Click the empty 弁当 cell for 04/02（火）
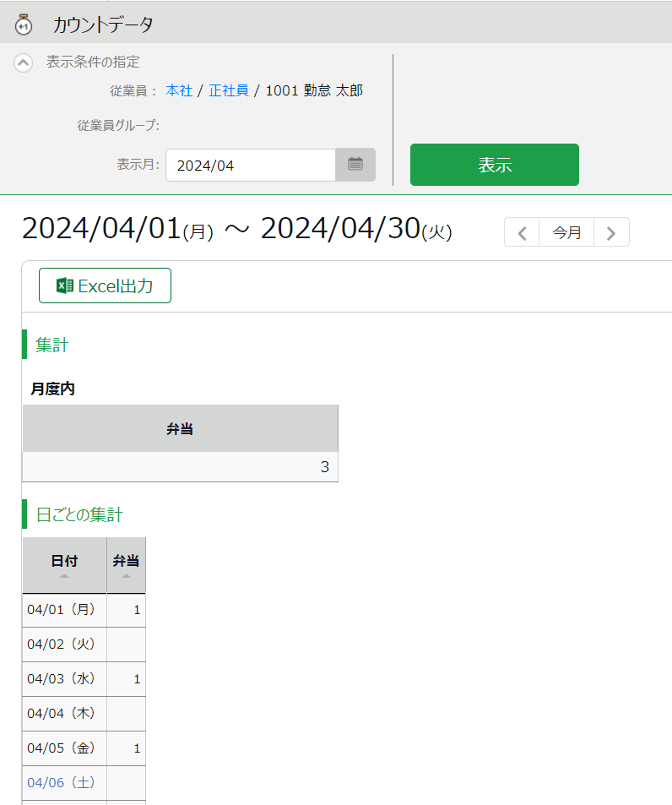672x805 pixels. pyautogui.click(x=127, y=644)
